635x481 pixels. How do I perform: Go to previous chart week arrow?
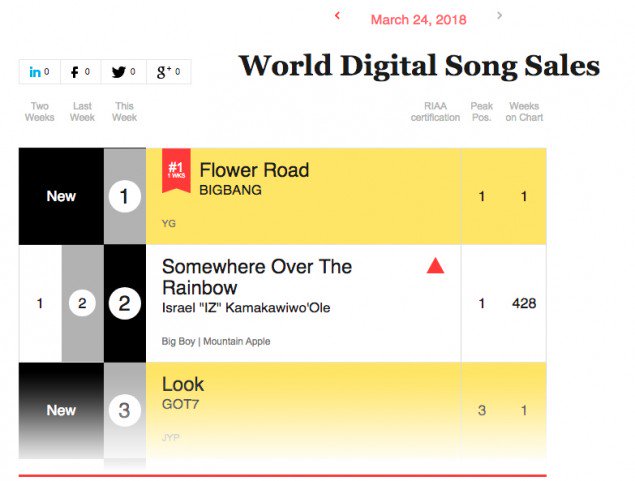(x=337, y=16)
